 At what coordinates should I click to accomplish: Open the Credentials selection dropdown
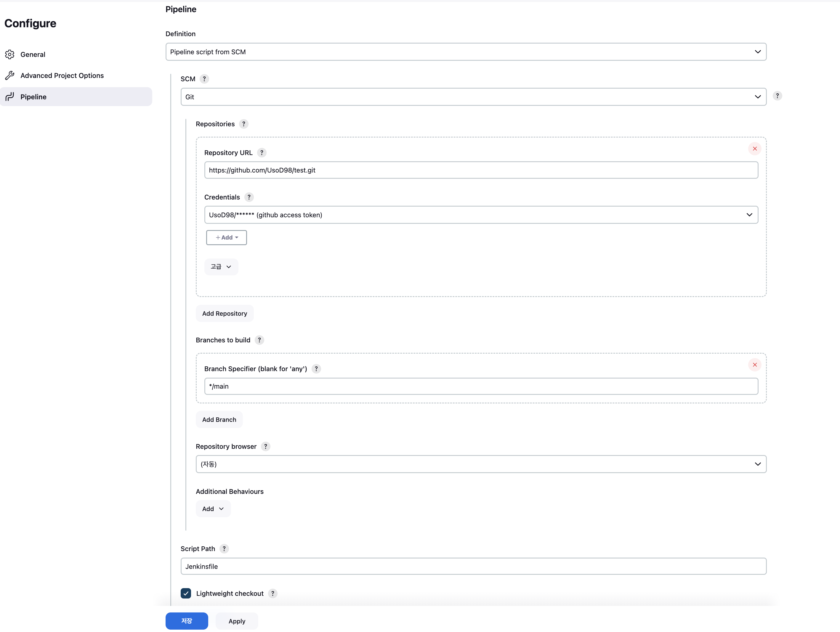481,215
